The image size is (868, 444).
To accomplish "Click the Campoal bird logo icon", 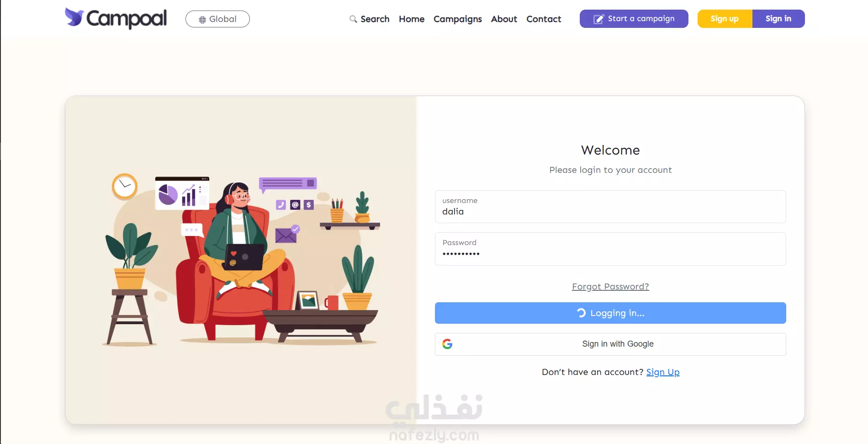I will (x=74, y=17).
